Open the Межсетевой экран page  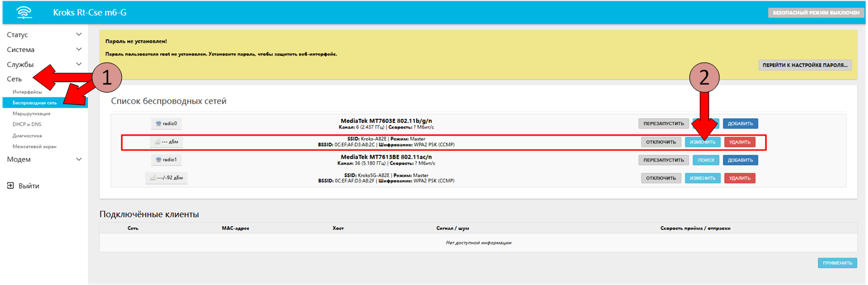click(x=34, y=147)
